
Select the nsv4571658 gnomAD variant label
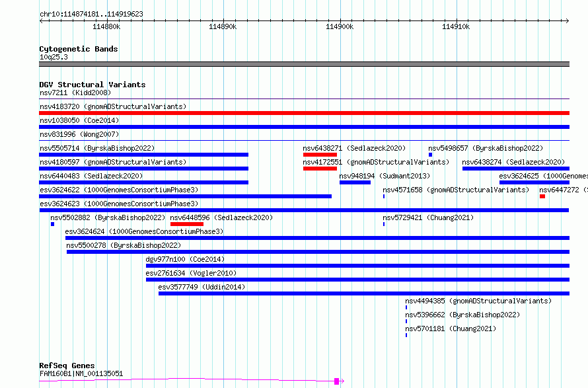click(456, 190)
